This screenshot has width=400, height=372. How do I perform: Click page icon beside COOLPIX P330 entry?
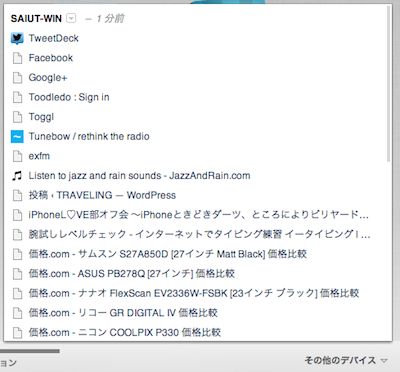(x=17, y=333)
